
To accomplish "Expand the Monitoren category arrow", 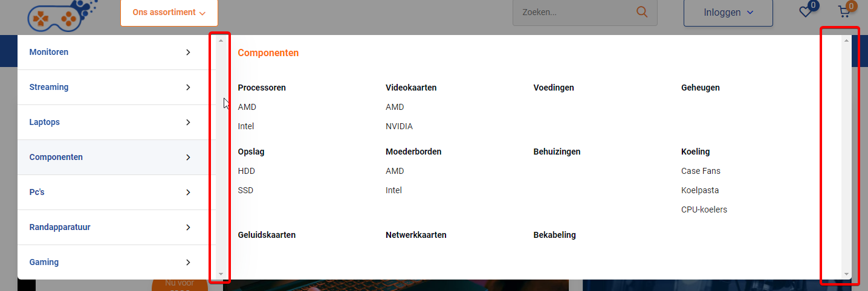I will 188,53.
